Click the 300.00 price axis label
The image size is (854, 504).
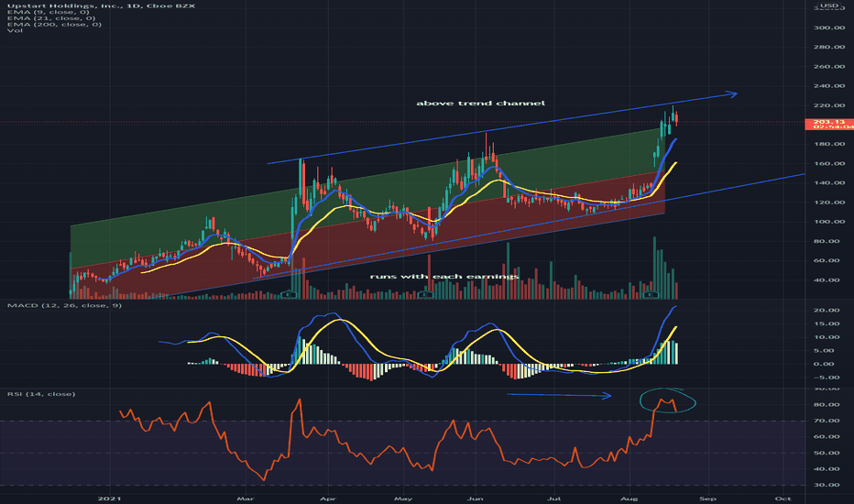829,27
